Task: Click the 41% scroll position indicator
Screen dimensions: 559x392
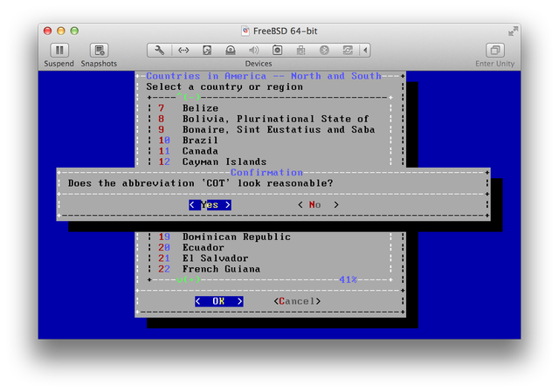Action: (349, 279)
